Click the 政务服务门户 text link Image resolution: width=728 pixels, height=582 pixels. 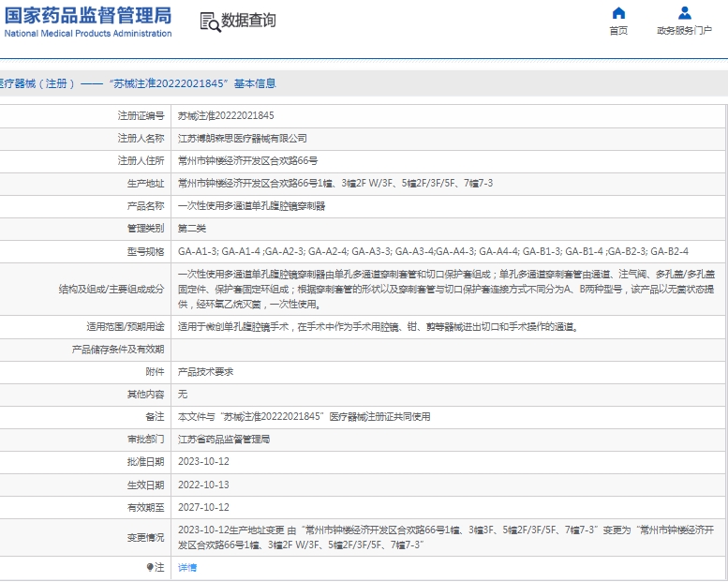[684, 31]
